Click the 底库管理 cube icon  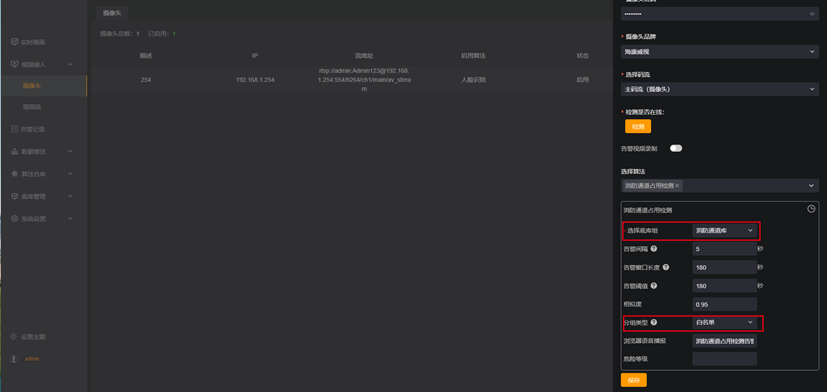pyautogui.click(x=14, y=196)
